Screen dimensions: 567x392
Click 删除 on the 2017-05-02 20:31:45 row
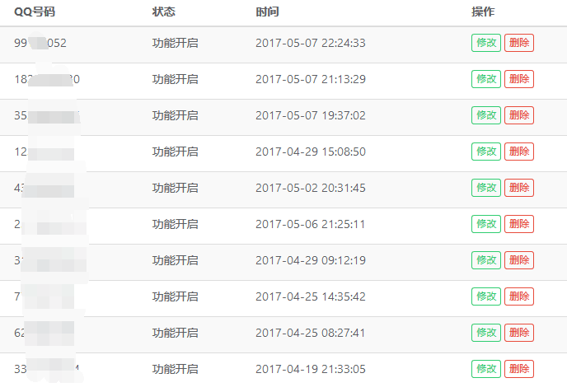pos(519,188)
